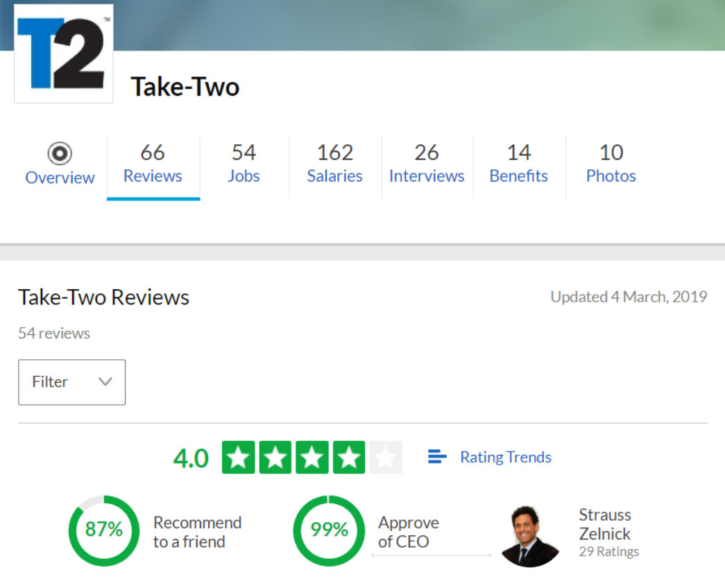Go to the 162 Salaries tab
Viewport: 725px width, 588px height.
point(335,164)
